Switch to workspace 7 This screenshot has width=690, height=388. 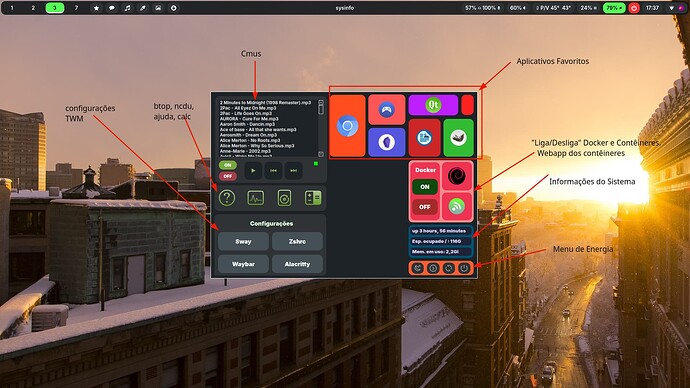pos(76,8)
